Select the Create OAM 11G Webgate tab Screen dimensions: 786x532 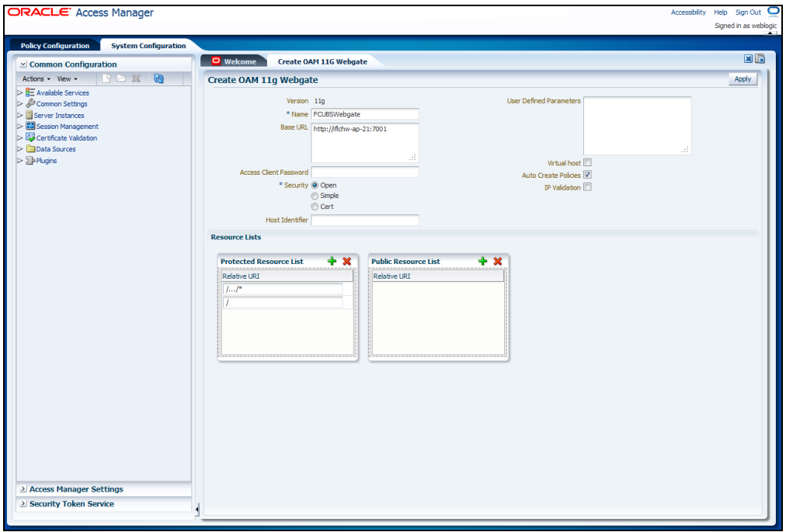pos(322,61)
